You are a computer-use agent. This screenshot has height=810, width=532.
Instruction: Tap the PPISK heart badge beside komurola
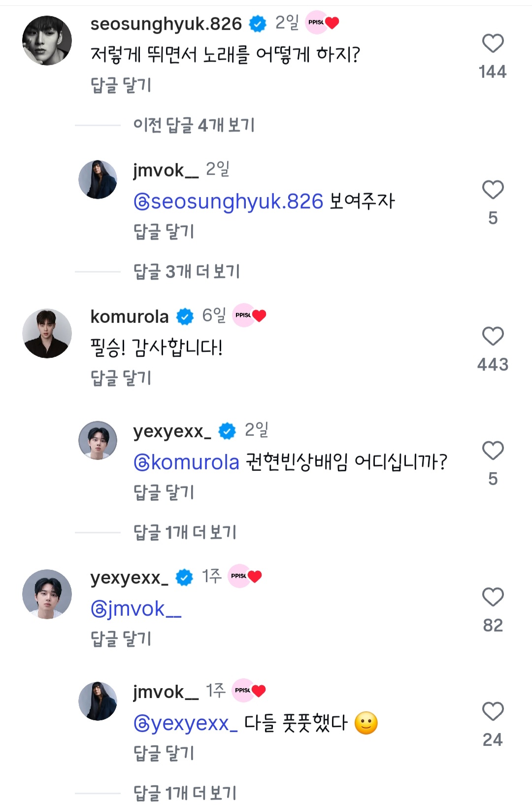click(250, 316)
